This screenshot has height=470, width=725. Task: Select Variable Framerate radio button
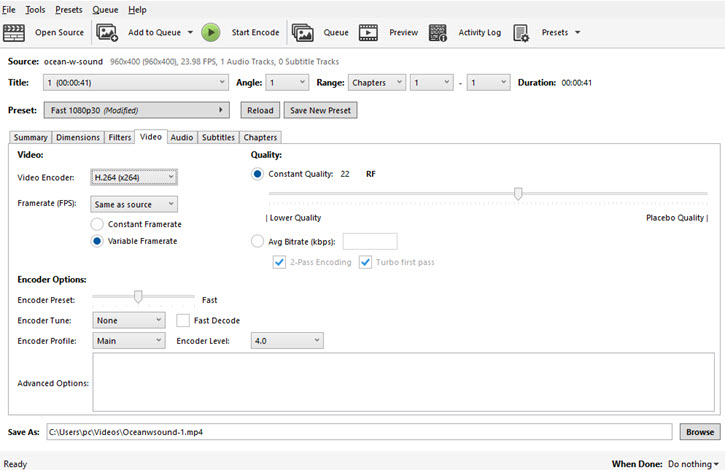pos(97,241)
